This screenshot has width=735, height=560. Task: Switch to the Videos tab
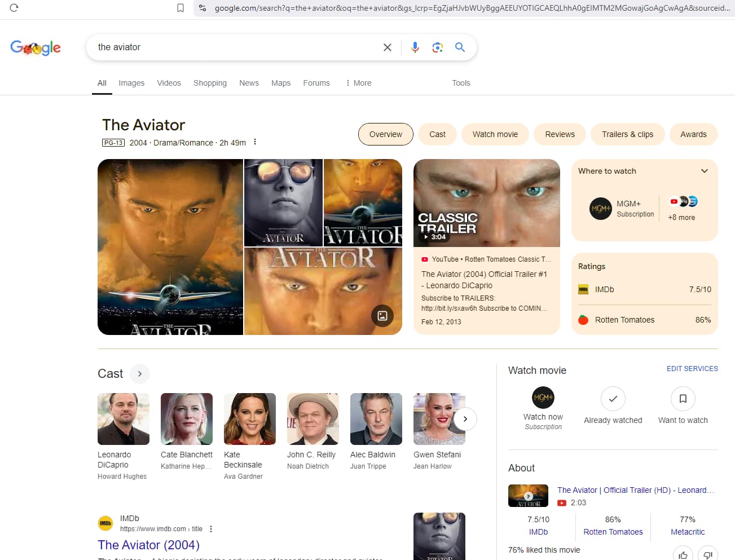169,83
